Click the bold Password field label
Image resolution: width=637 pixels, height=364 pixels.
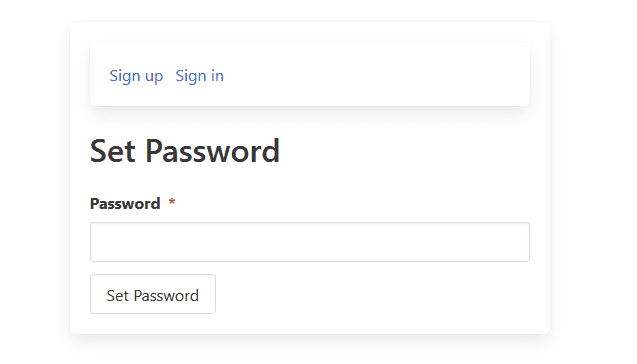(x=125, y=204)
